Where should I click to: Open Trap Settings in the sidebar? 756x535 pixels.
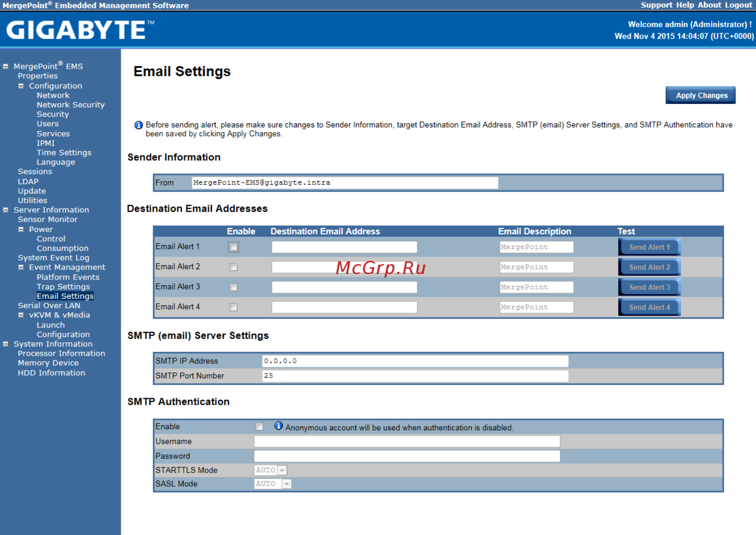point(63,287)
